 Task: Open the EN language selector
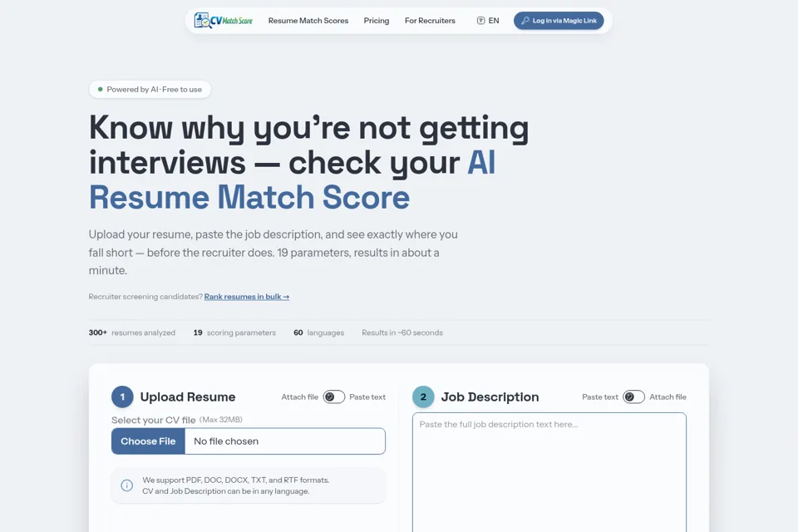(488, 20)
